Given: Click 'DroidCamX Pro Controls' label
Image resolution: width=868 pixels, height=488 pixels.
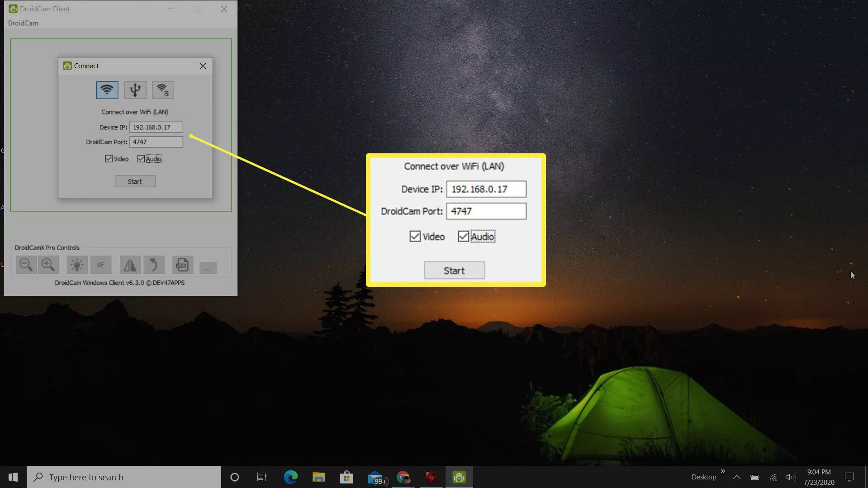Looking at the screenshot, I should click(x=47, y=248).
